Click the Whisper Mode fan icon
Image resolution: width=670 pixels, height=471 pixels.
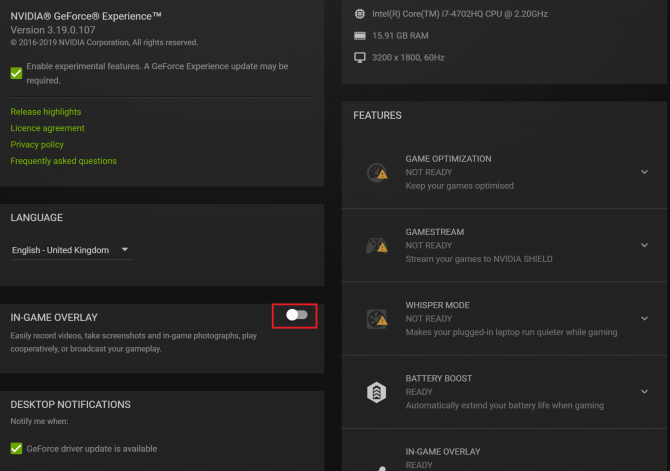pyautogui.click(x=377, y=319)
